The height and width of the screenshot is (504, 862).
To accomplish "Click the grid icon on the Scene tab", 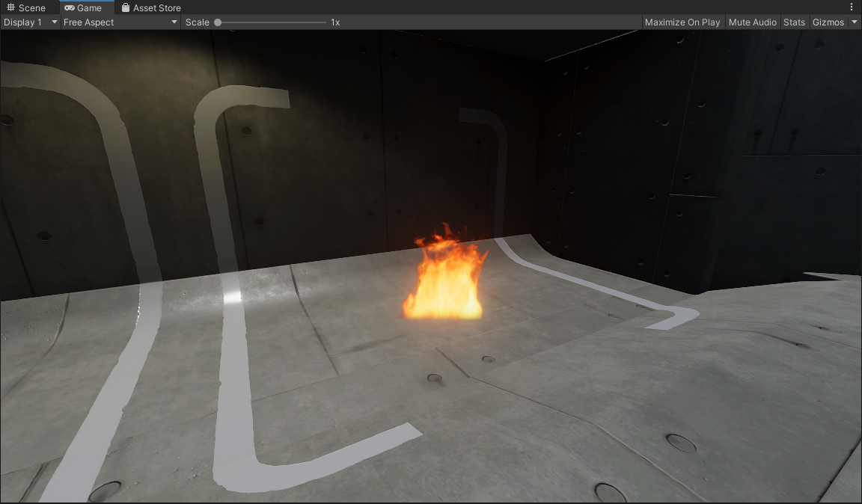I will click(x=10, y=8).
